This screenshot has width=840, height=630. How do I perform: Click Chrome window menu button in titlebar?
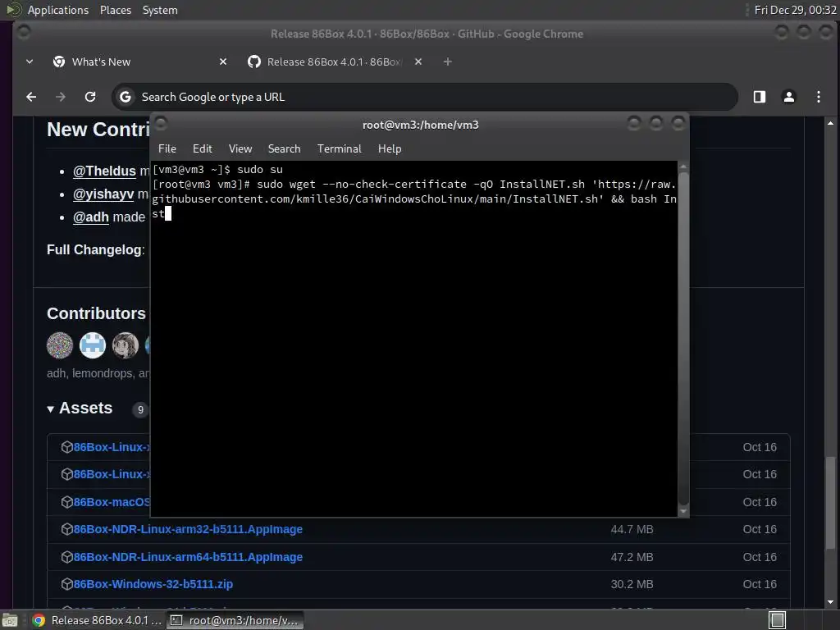(24, 33)
